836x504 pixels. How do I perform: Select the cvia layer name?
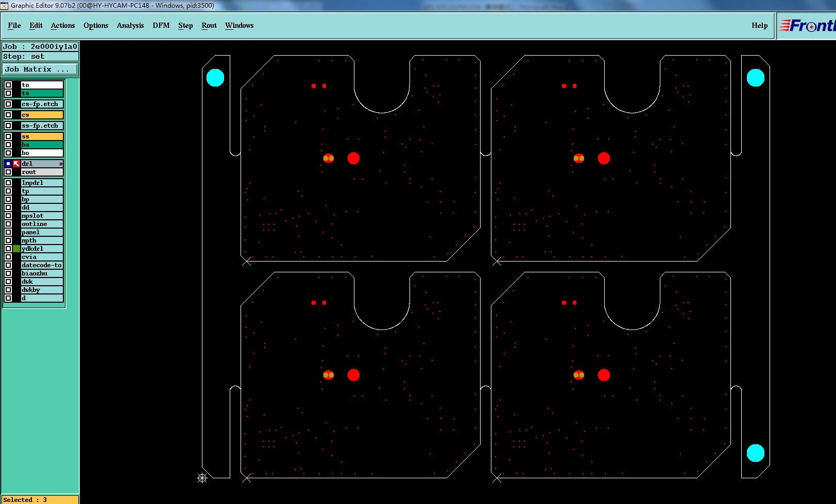coord(42,257)
